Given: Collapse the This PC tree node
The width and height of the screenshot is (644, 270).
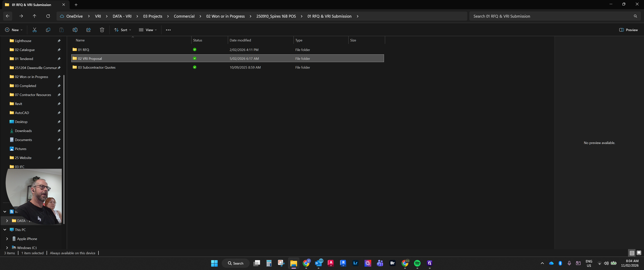Looking at the screenshot, I should click(x=5, y=230).
